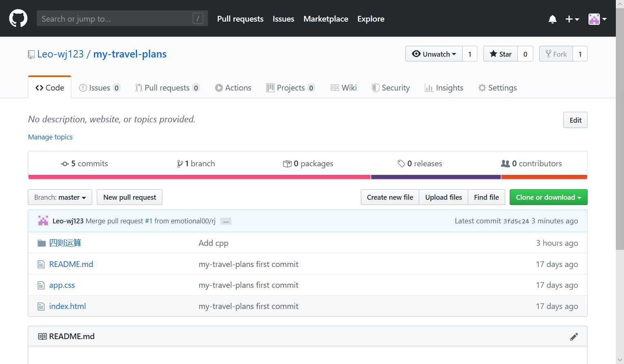This screenshot has height=364, width=624.
Task: Click Find file
Action: 486,197
